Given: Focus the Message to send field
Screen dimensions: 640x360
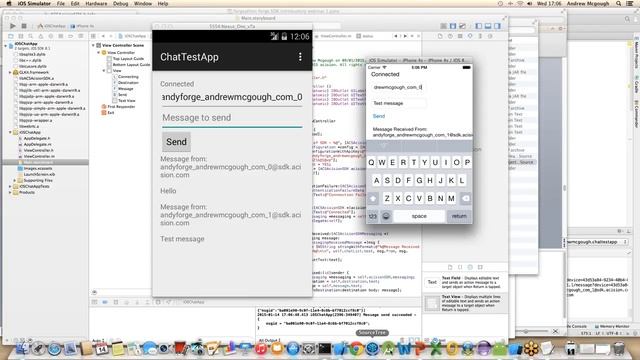Looking at the screenshot, I should tap(232, 118).
